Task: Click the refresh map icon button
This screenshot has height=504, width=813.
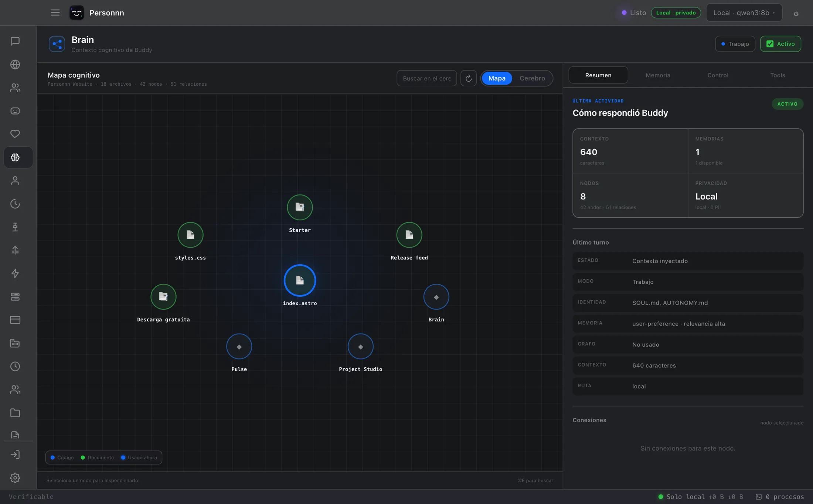Action: (x=468, y=78)
